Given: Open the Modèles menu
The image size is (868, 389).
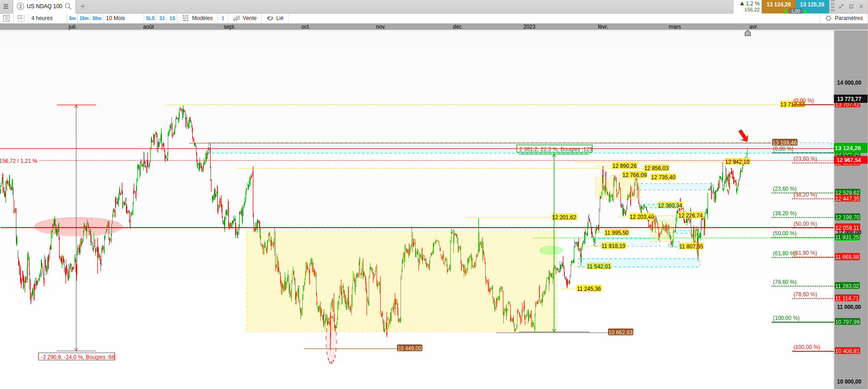Looking at the screenshot, I should [x=202, y=18].
